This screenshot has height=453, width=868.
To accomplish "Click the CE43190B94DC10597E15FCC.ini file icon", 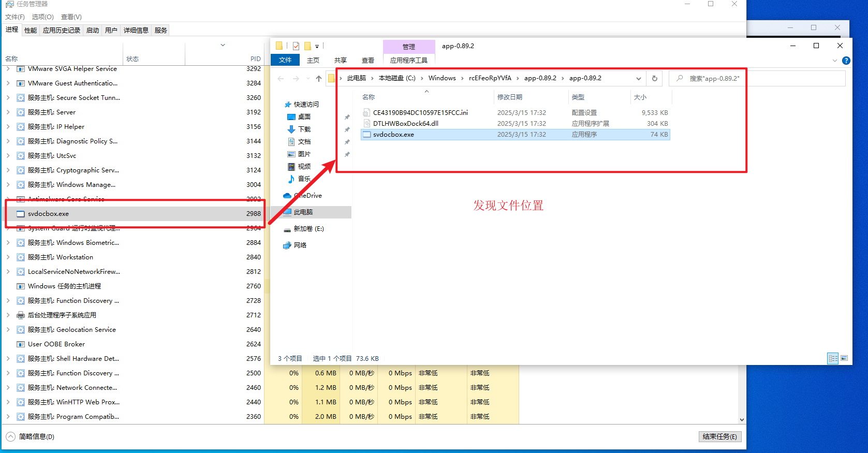I will [x=366, y=113].
